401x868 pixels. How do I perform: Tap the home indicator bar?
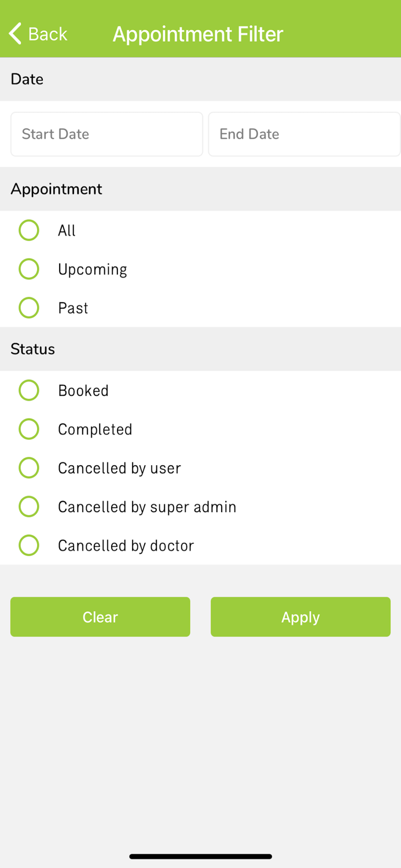point(200,856)
